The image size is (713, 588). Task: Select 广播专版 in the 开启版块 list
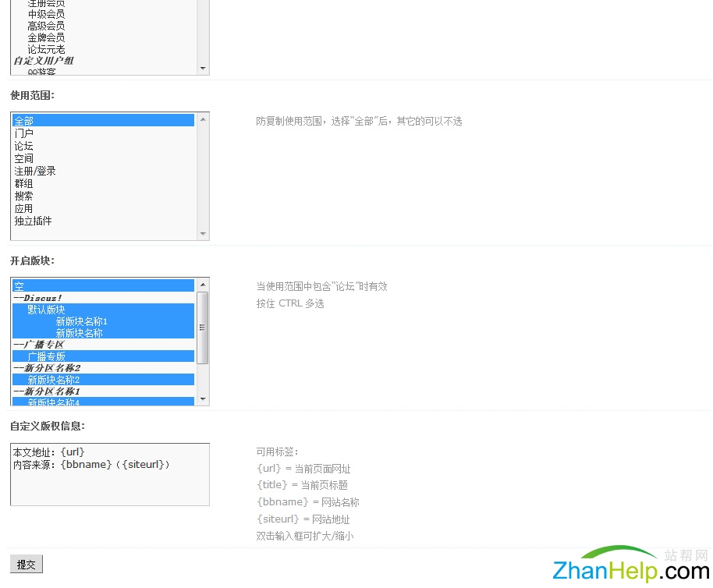point(103,356)
